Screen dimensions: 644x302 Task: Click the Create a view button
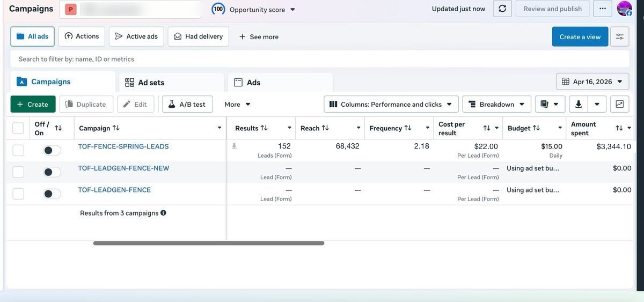(x=580, y=36)
